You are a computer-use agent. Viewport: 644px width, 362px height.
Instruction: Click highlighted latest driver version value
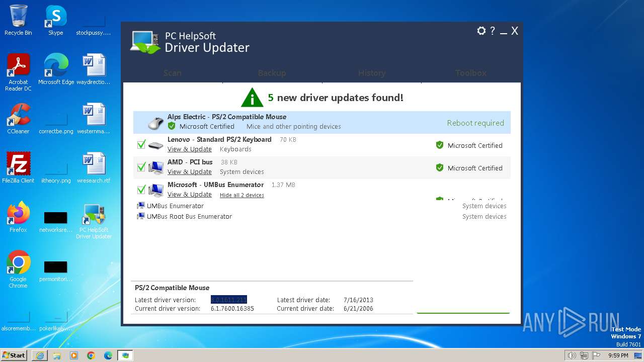229,300
